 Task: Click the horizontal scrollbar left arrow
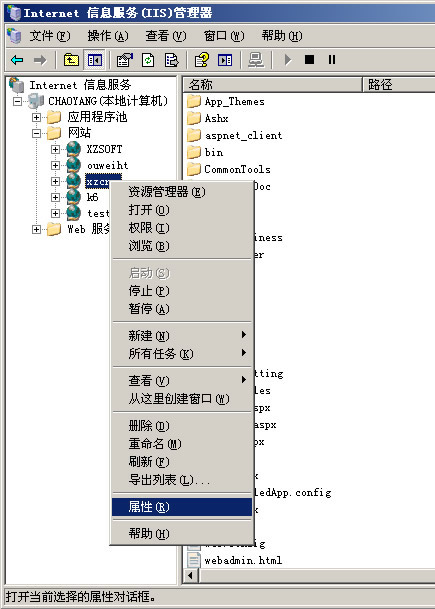coord(191,575)
